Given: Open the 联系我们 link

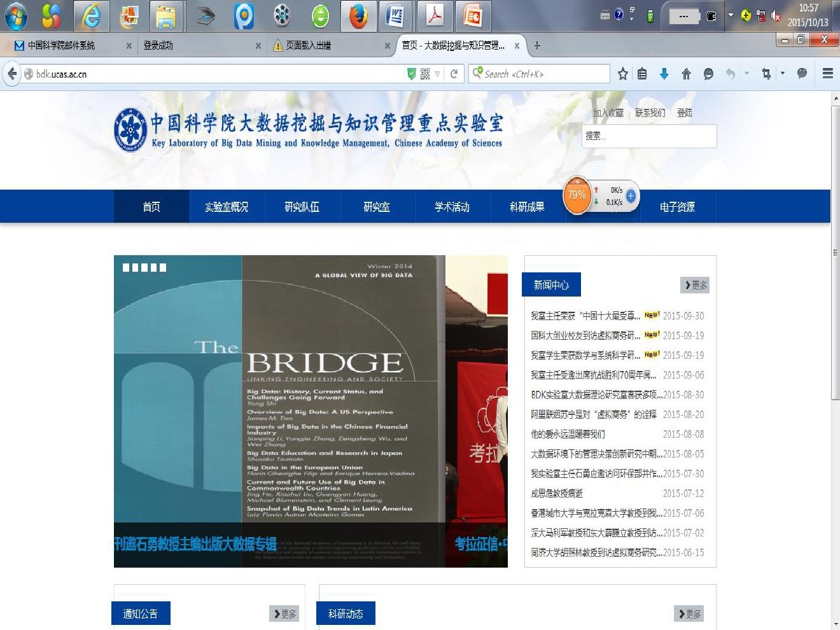Looking at the screenshot, I should click(x=650, y=113).
